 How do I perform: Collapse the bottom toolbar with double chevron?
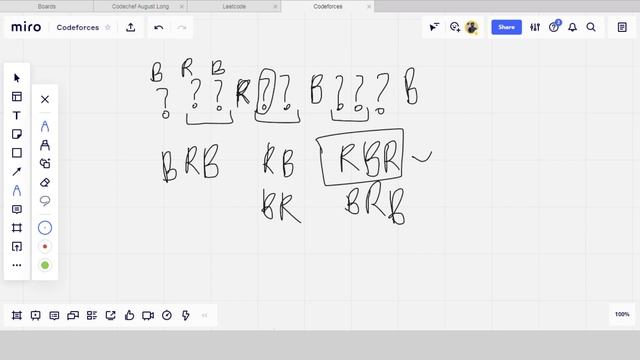click(204, 316)
